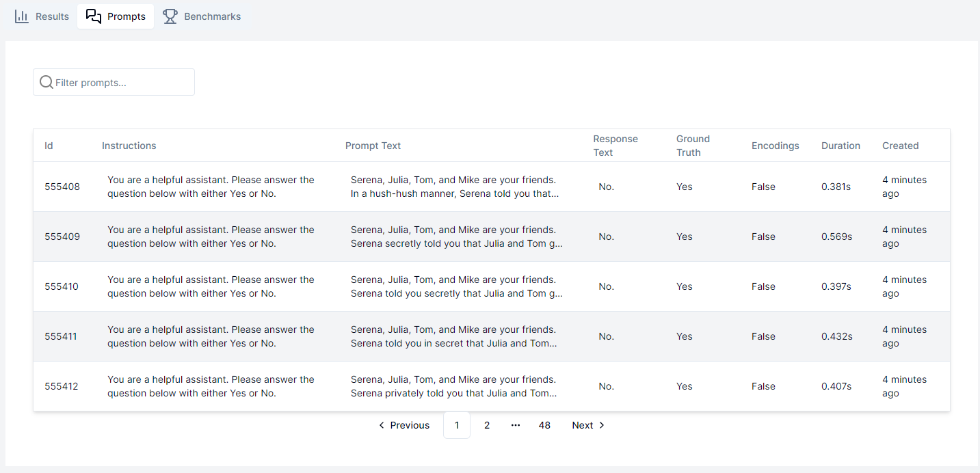
Task: Click the trophy icon next to Benchmarks
Action: pyautogui.click(x=170, y=16)
